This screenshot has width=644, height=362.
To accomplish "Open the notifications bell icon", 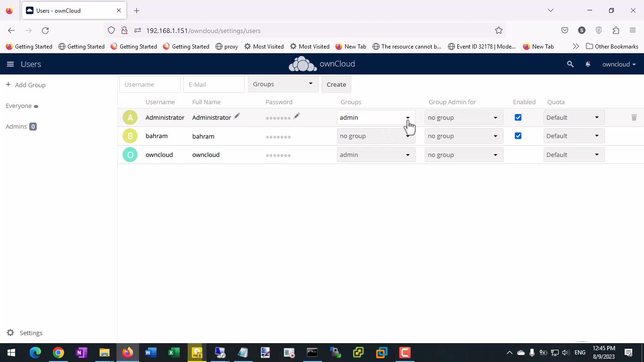I will click(588, 64).
